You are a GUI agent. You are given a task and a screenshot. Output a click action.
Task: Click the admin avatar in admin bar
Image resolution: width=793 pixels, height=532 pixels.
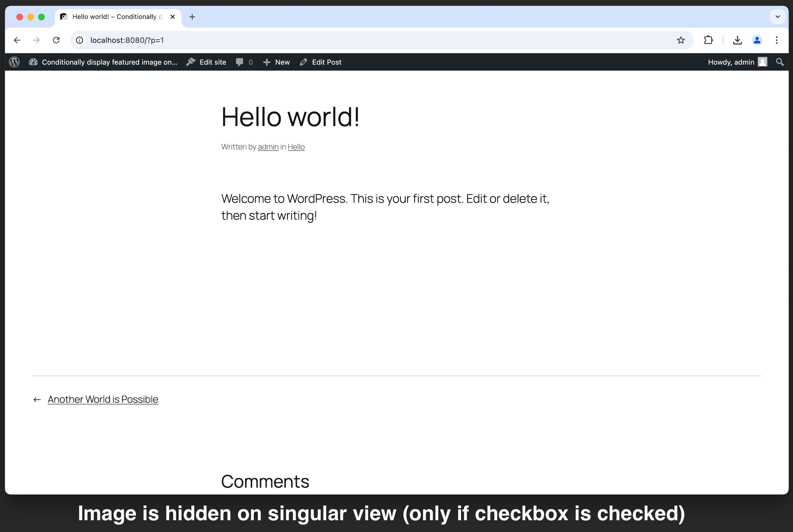coord(763,62)
